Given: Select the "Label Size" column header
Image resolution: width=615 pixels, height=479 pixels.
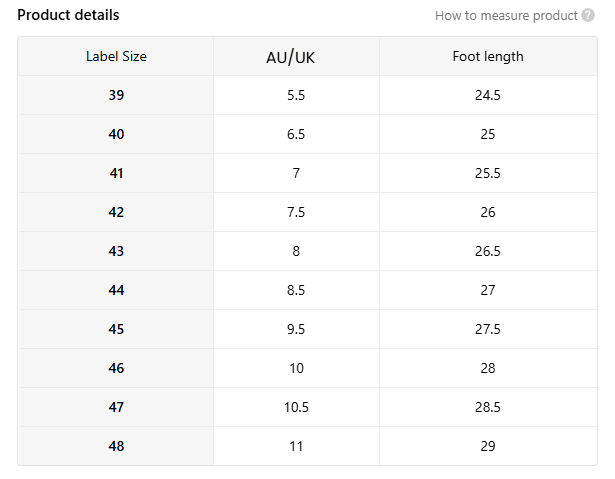Looking at the screenshot, I should (x=116, y=56).
